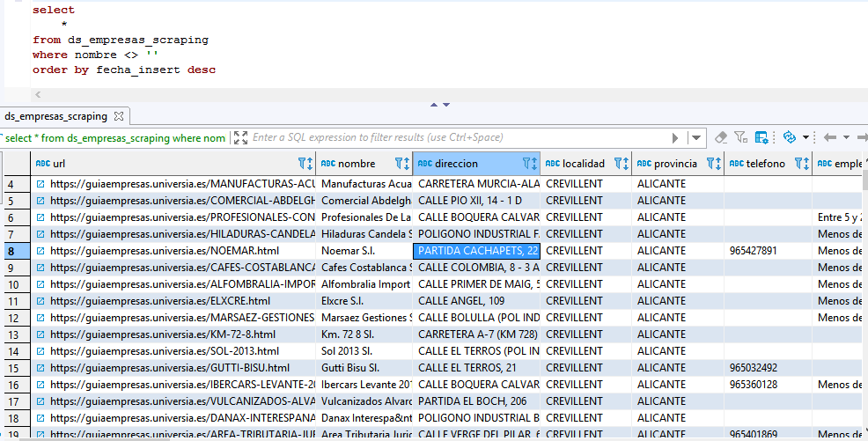
Task: Close the ds_empresas_scraping result tab
Action: pyautogui.click(x=119, y=116)
